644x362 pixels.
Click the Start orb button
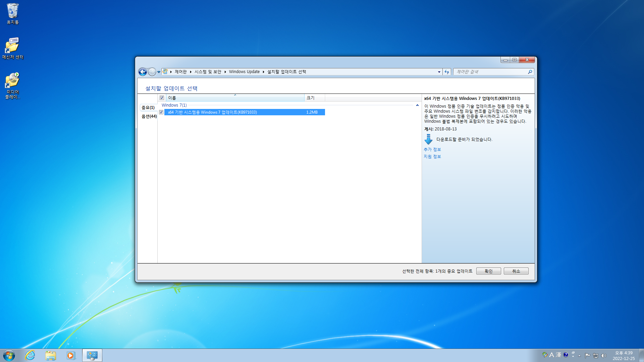[9, 355]
